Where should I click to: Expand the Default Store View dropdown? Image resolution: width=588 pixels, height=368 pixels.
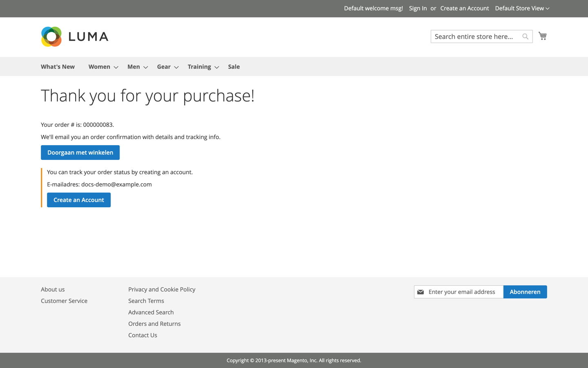coord(522,8)
